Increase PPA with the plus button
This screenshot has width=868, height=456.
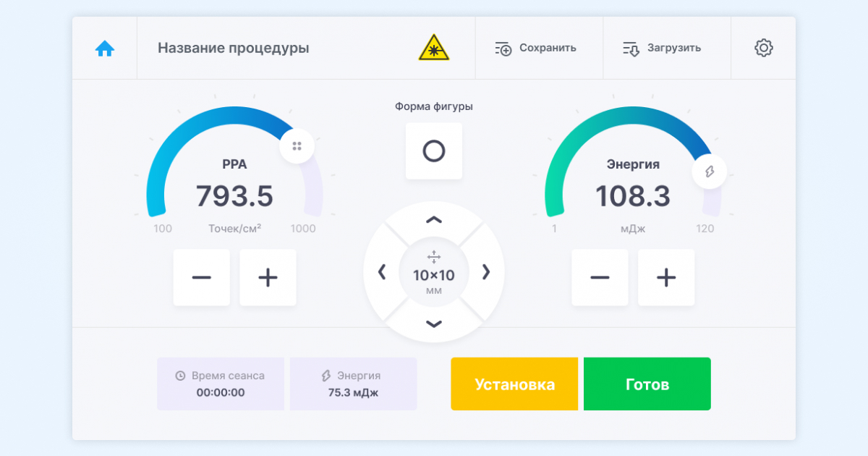268,277
